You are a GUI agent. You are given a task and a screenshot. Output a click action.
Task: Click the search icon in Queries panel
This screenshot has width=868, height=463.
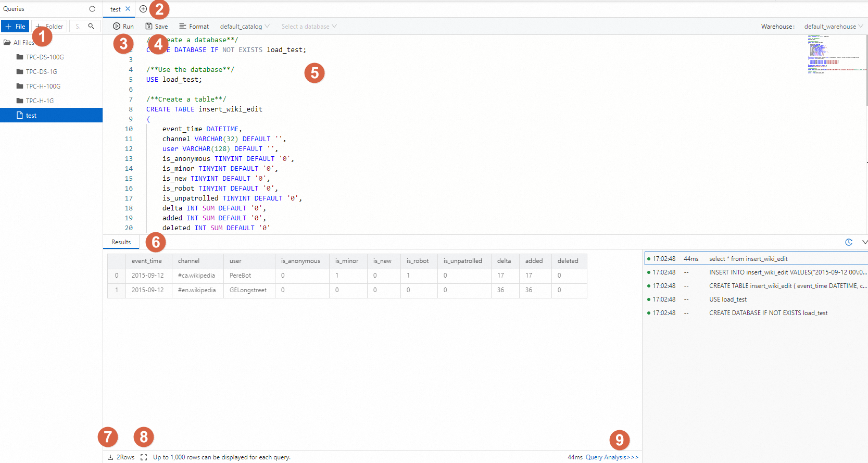click(91, 26)
